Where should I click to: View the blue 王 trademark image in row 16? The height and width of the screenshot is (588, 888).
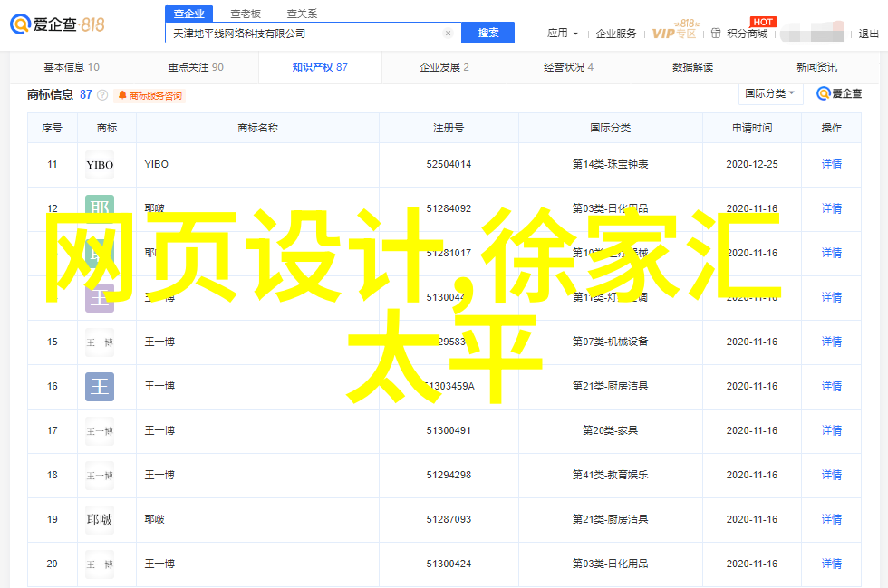[100, 387]
